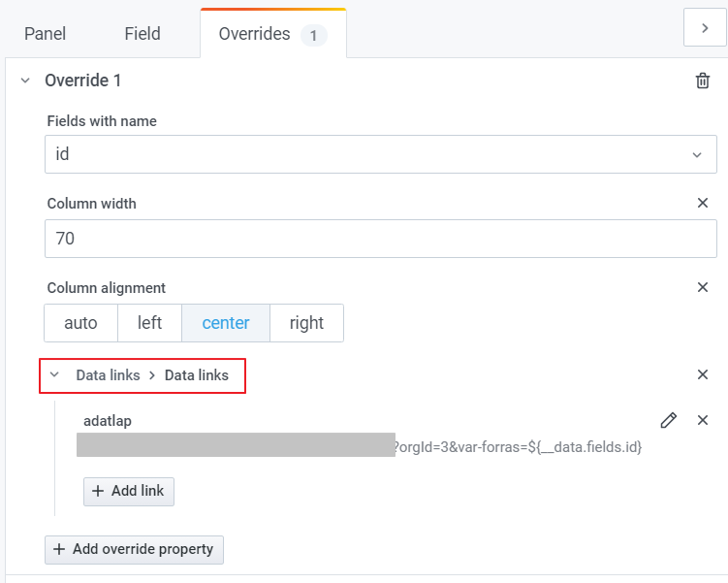This screenshot has height=583, width=728.
Task: Delete the adatlap data link
Action: 703,420
